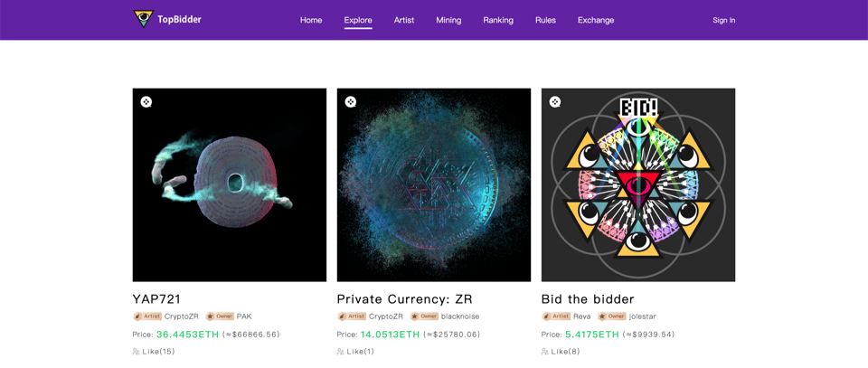Navigate to the Exchange section
868x368 pixels.
tap(596, 21)
